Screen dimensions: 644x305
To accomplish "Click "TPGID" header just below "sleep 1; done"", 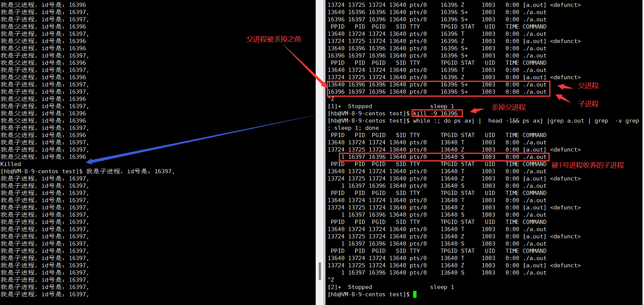I will click(x=449, y=135).
